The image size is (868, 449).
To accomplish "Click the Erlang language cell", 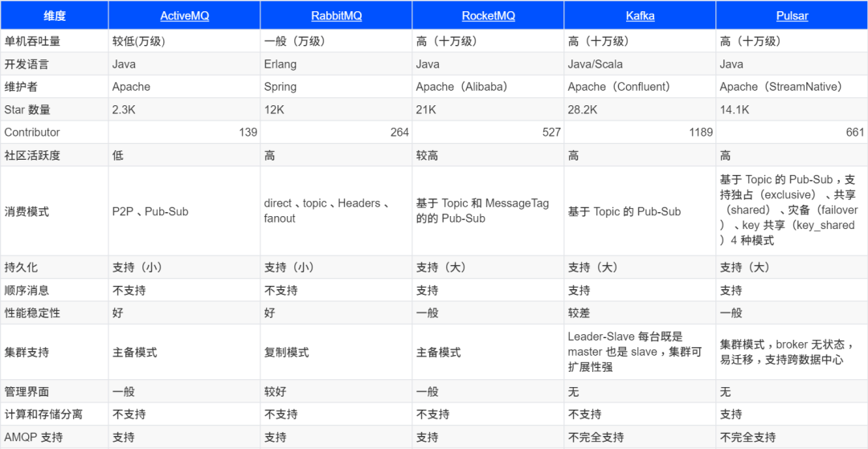I will coord(336,64).
